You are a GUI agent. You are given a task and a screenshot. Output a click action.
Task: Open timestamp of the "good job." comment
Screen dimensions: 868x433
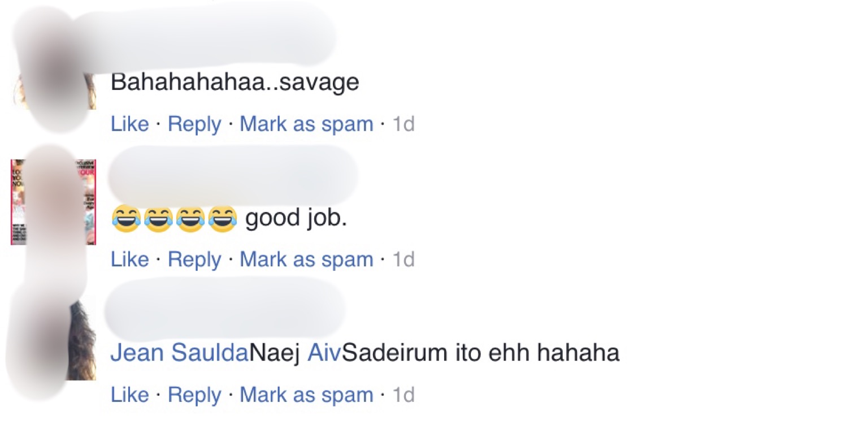pos(403,259)
